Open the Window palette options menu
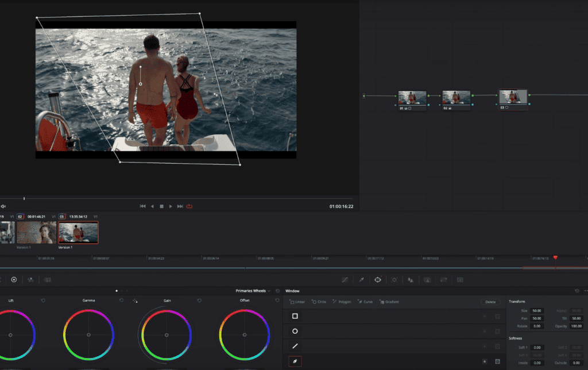This screenshot has width=588, height=370. pos(586,291)
